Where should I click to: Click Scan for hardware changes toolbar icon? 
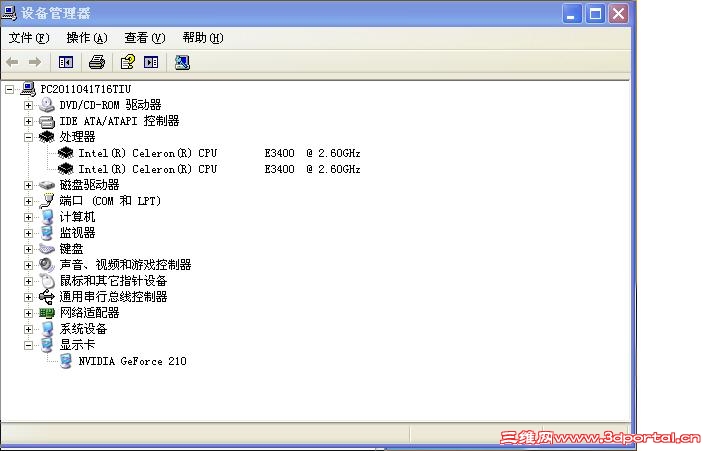[x=182, y=62]
